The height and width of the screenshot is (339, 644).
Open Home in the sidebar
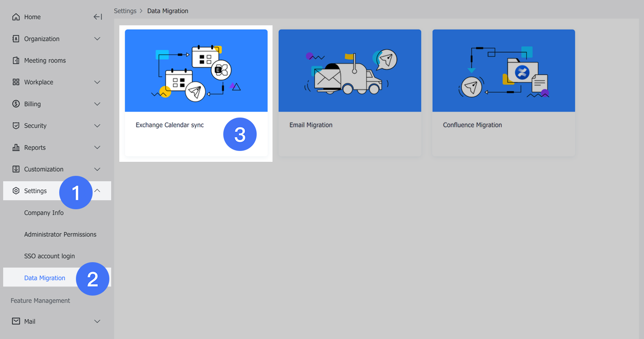tap(32, 17)
